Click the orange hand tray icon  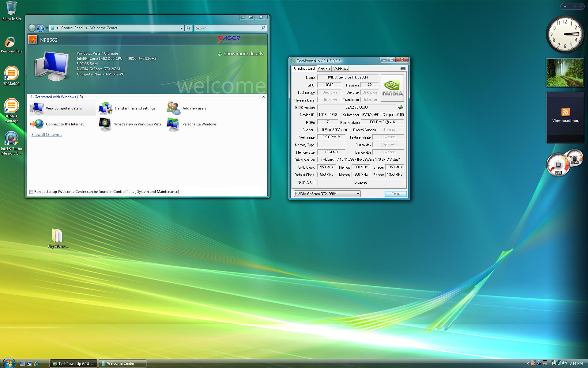click(x=533, y=363)
